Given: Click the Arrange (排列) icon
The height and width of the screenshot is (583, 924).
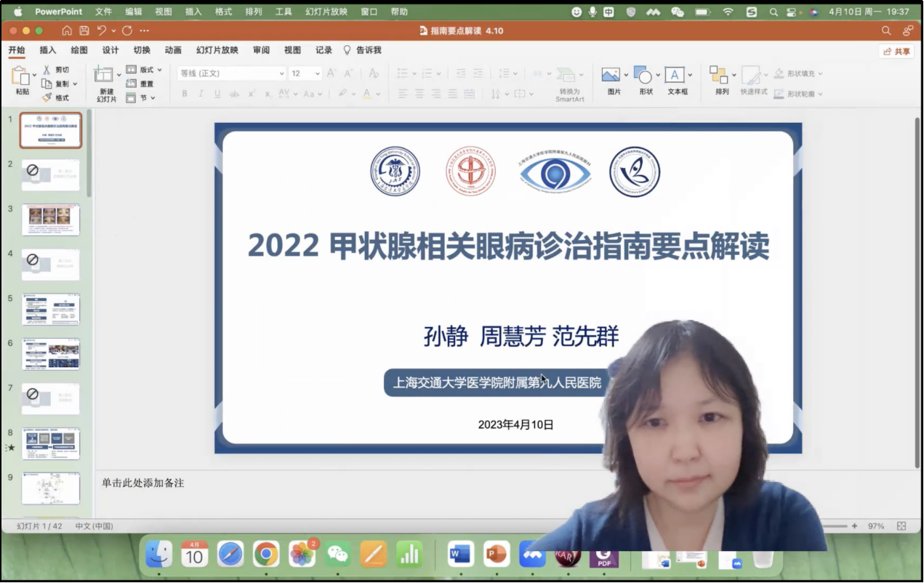Looking at the screenshot, I should tap(718, 75).
